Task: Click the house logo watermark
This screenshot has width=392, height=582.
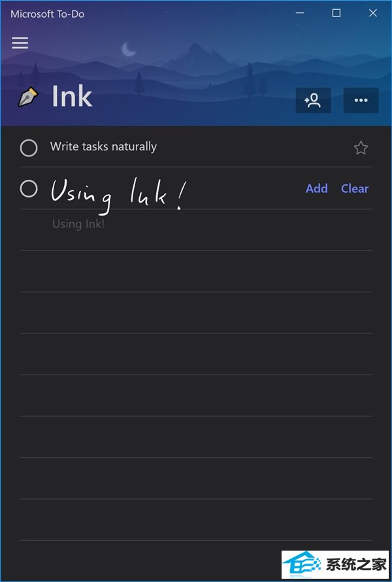Action: tap(302, 564)
